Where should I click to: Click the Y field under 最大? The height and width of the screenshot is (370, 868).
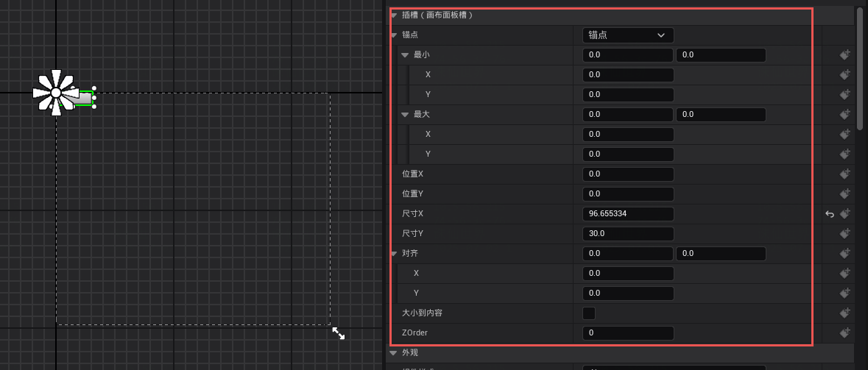(x=628, y=154)
